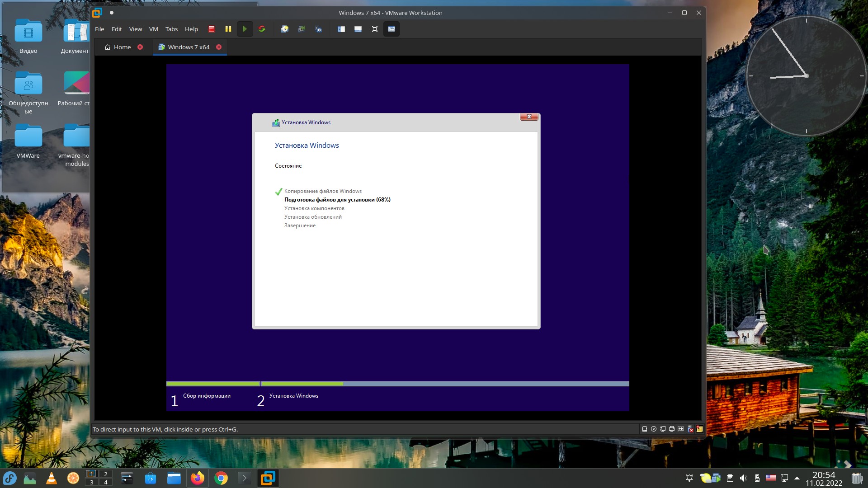Open the Fedora application launcher
Screen dimensions: 868x488
pos(10,478)
